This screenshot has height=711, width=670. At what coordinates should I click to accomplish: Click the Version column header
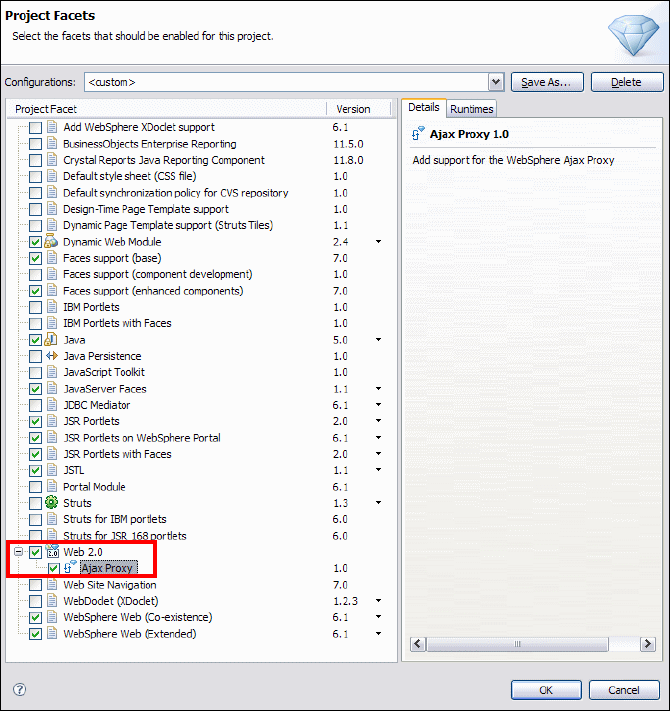coord(358,109)
